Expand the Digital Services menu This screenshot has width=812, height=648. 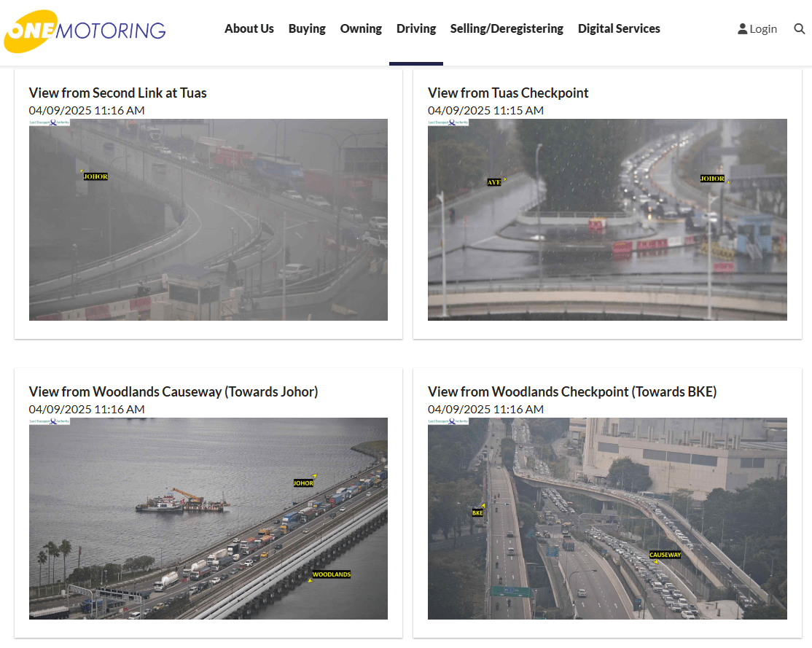(619, 28)
